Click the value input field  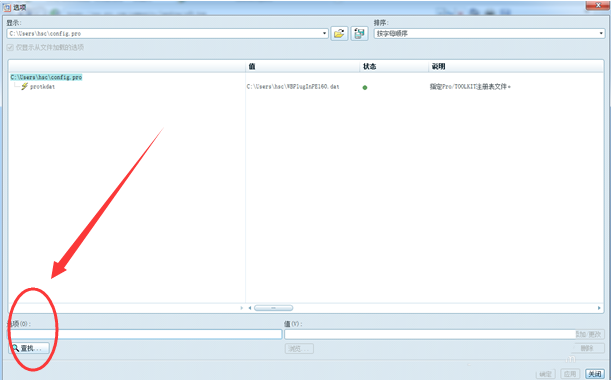pos(430,334)
